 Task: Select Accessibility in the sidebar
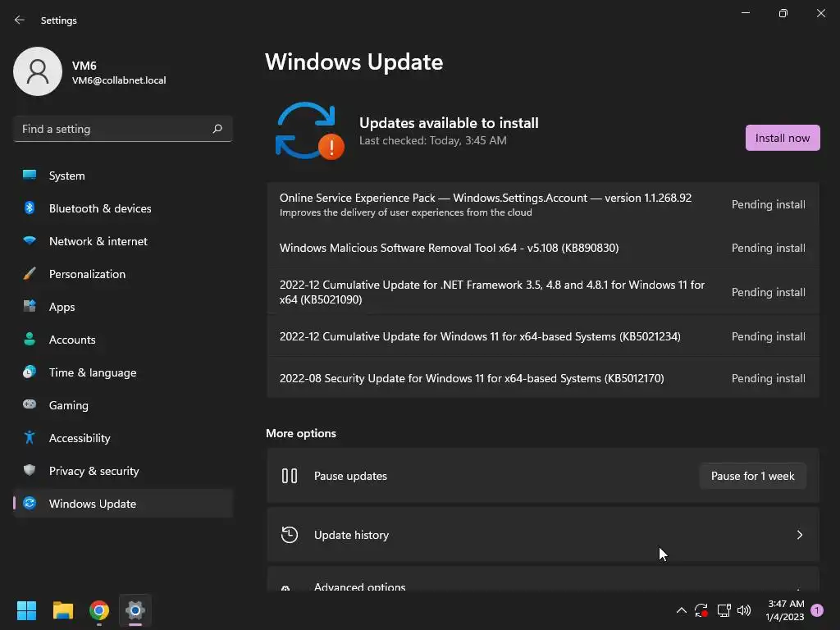[x=123, y=438]
